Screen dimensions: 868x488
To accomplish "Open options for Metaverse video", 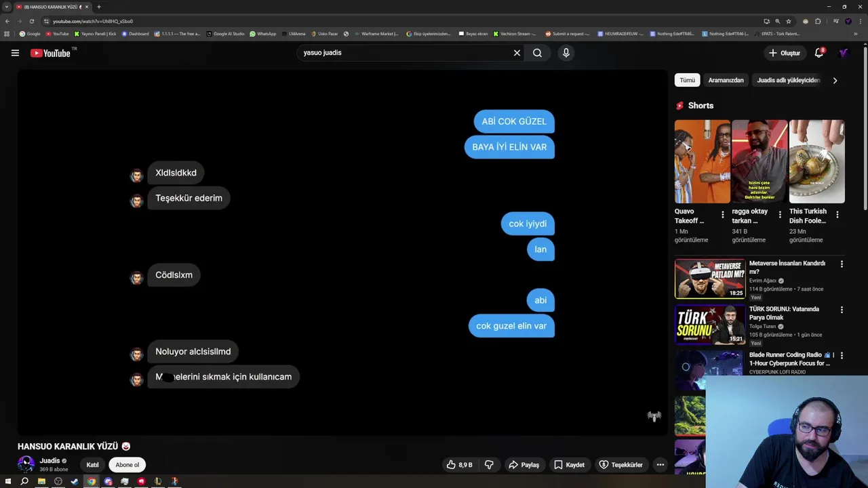I will point(842,264).
